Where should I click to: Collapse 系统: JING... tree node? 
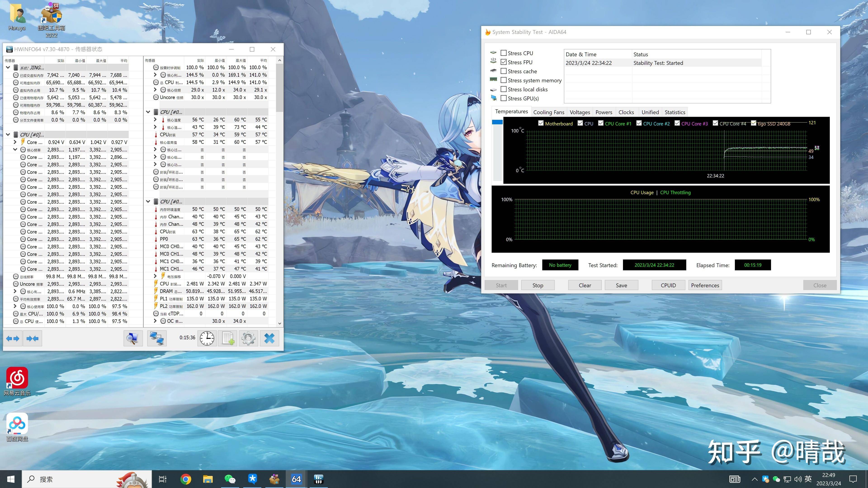click(x=8, y=67)
